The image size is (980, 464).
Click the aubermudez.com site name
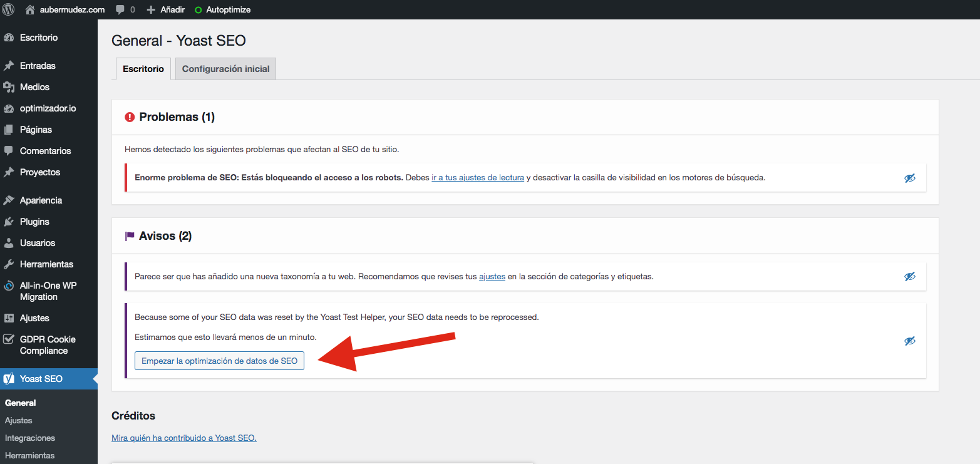pyautogui.click(x=73, y=10)
